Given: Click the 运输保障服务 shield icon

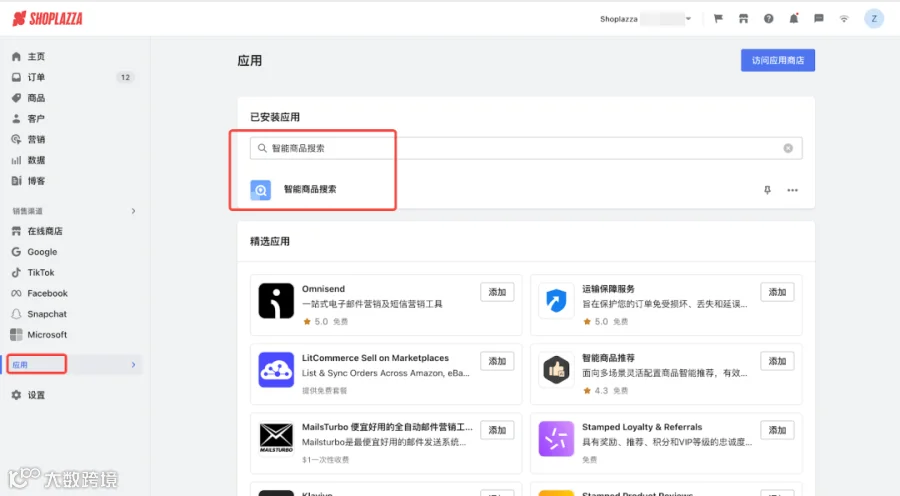Looking at the screenshot, I should 556,300.
